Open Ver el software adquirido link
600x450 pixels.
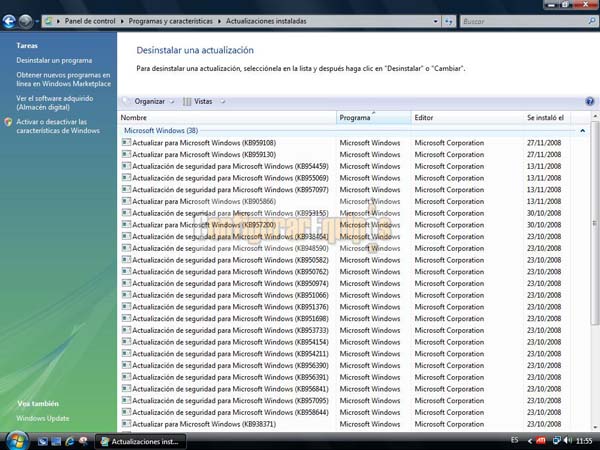tap(55, 103)
